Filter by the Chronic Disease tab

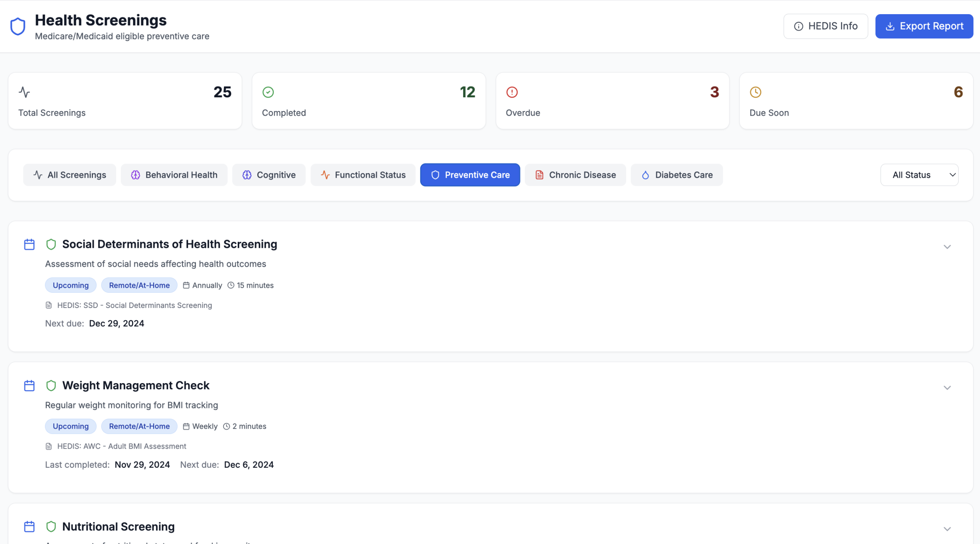575,175
